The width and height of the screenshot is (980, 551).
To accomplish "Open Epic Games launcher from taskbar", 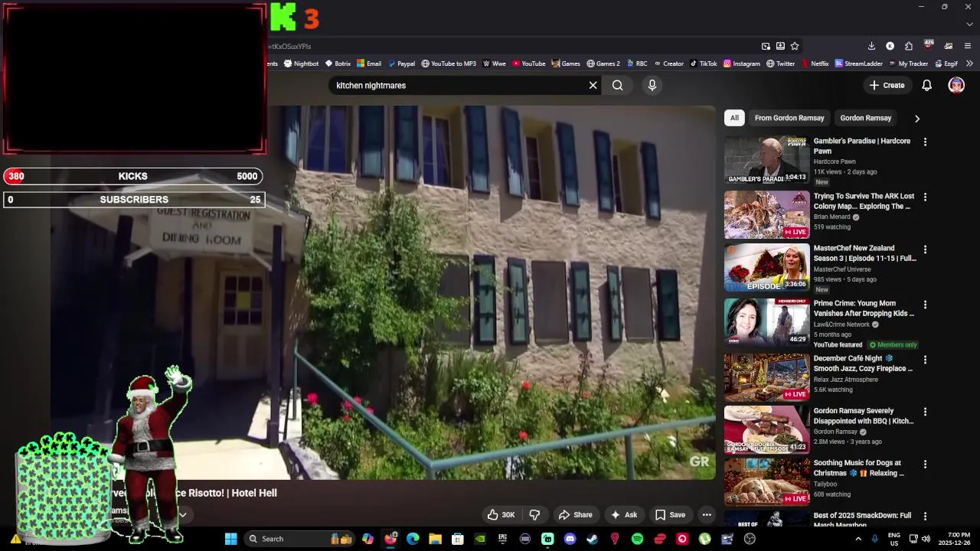I will point(502,539).
